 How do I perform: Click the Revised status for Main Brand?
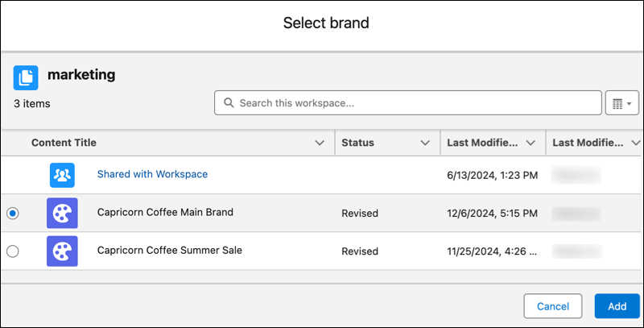pyautogui.click(x=360, y=214)
